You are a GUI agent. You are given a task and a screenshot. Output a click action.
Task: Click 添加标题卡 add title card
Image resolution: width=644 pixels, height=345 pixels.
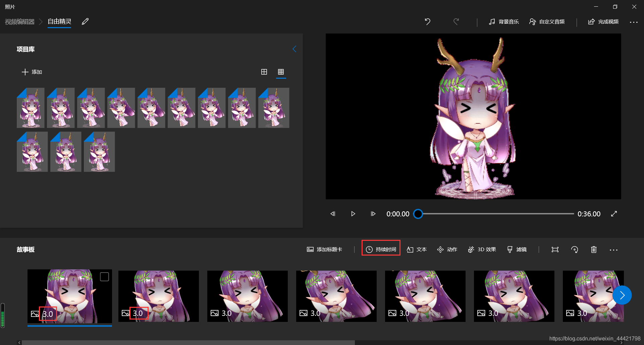(324, 250)
